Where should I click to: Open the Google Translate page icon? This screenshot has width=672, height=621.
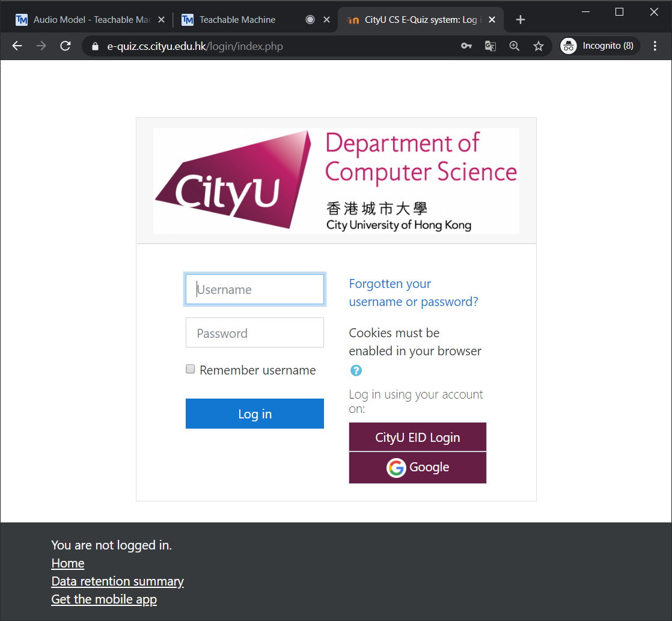[490, 46]
